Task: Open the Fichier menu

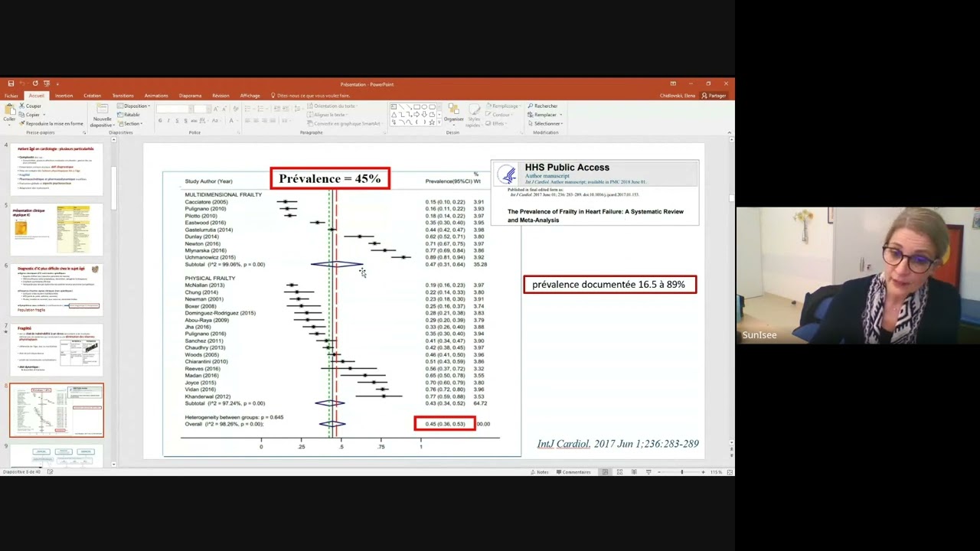Action: pyautogui.click(x=11, y=96)
